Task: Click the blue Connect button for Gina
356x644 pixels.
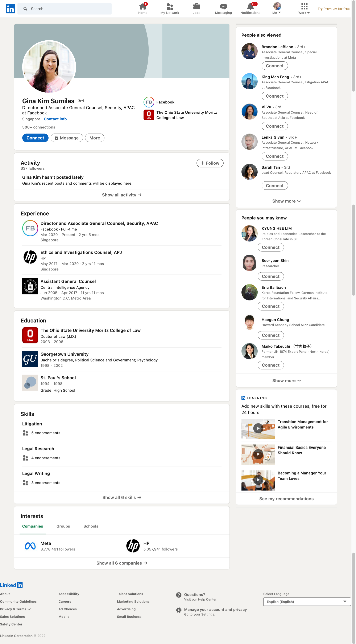Action: coord(35,138)
